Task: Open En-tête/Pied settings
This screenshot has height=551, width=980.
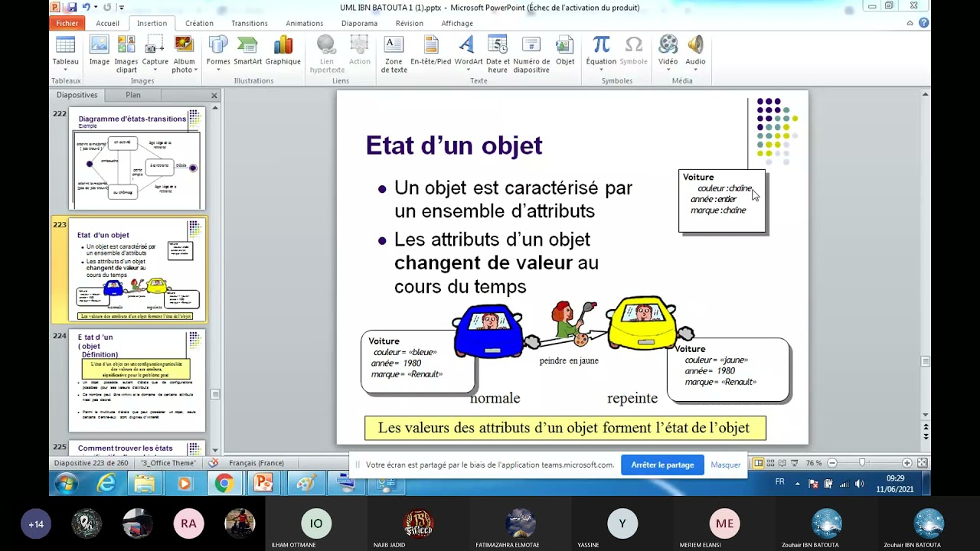Action: [x=430, y=51]
